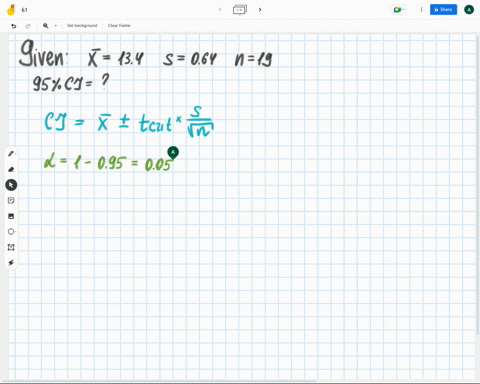This screenshot has height=384, width=480.
Task: Redo the last action
Action: pyautogui.click(x=28, y=26)
